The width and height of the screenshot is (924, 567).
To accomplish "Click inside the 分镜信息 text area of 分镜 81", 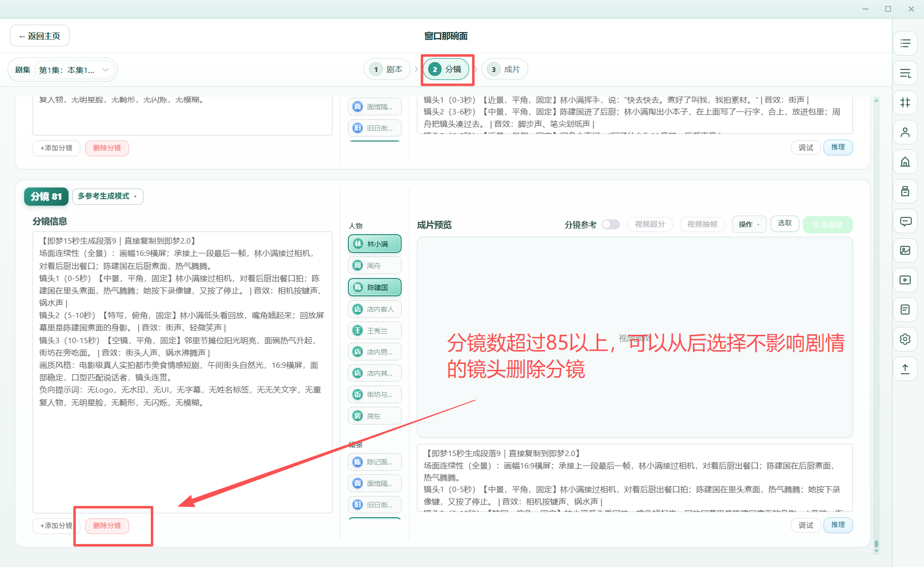I will 182,372.
